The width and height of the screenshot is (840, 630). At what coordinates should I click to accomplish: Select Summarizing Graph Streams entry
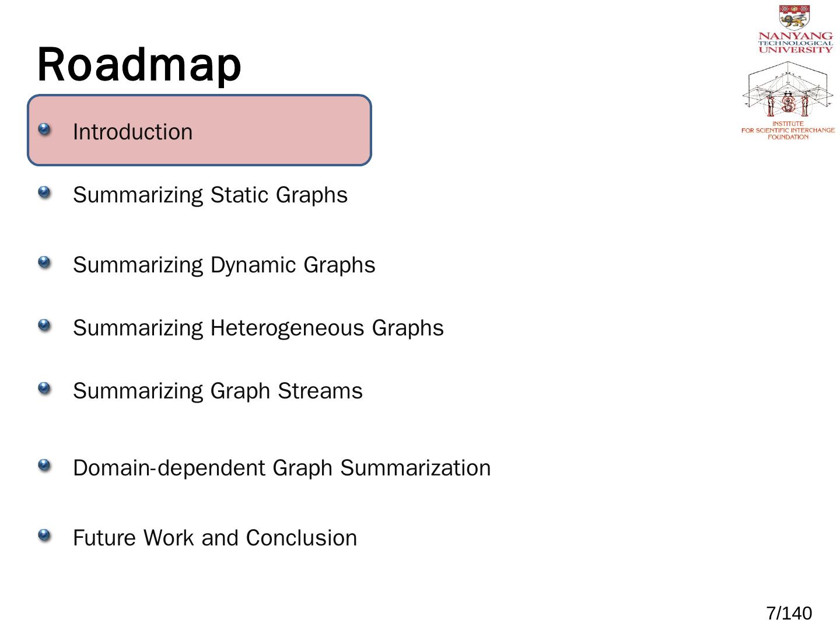pos(218,391)
